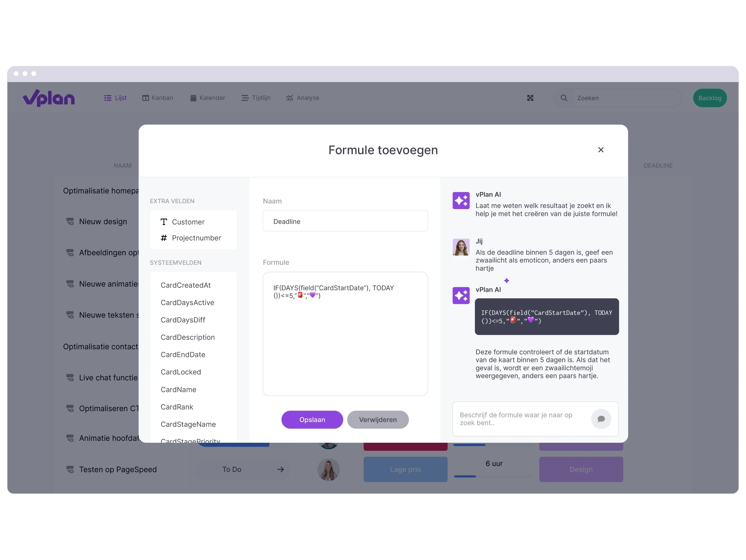The image size is (746, 560).
Task: Select the Customer extra field
Action: 187,221
